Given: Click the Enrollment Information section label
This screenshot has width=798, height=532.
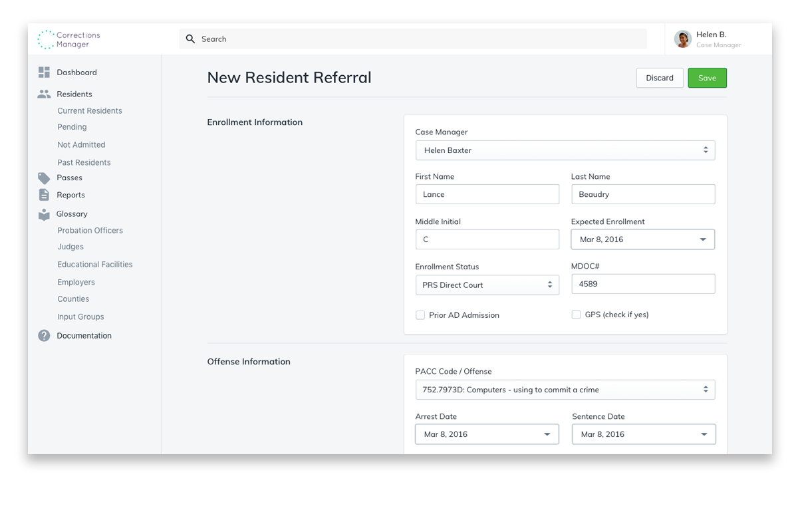Looking at the screenshot, I should (x=255, y=122).
